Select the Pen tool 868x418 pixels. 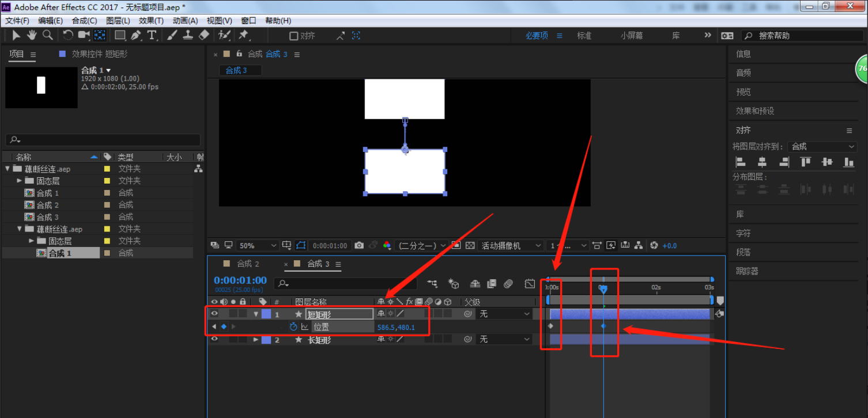136,35
